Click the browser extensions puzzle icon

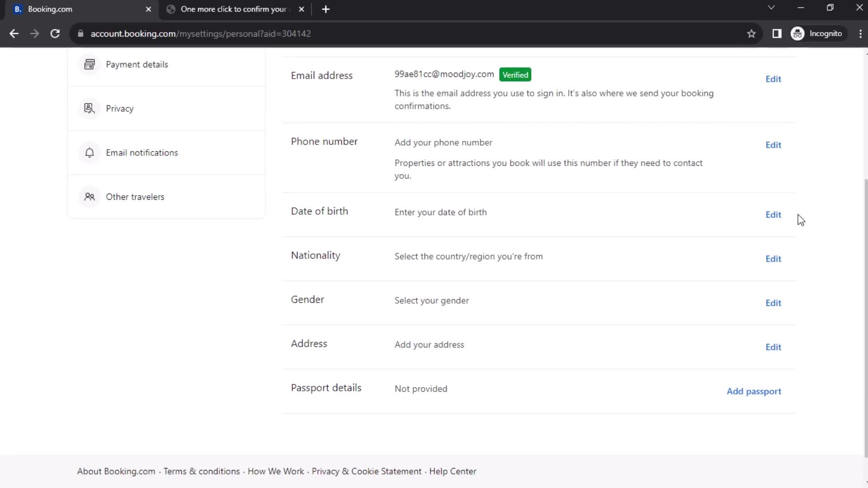coord(777,33)
